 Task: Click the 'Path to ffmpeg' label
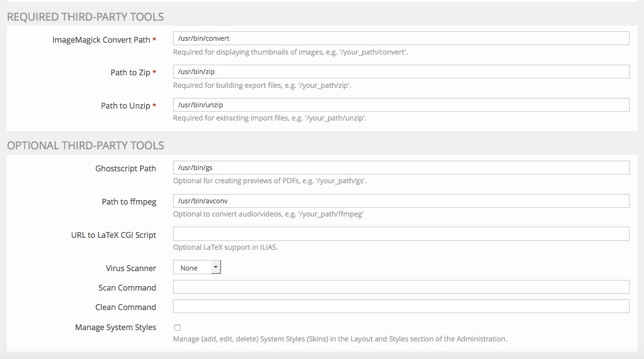tap(129, 201)
